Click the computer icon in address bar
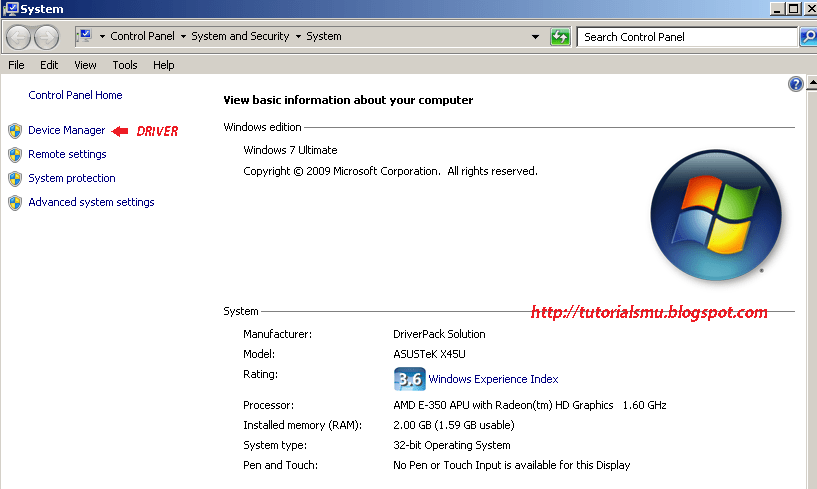The image size is (817, 489). tap(84, 36)
